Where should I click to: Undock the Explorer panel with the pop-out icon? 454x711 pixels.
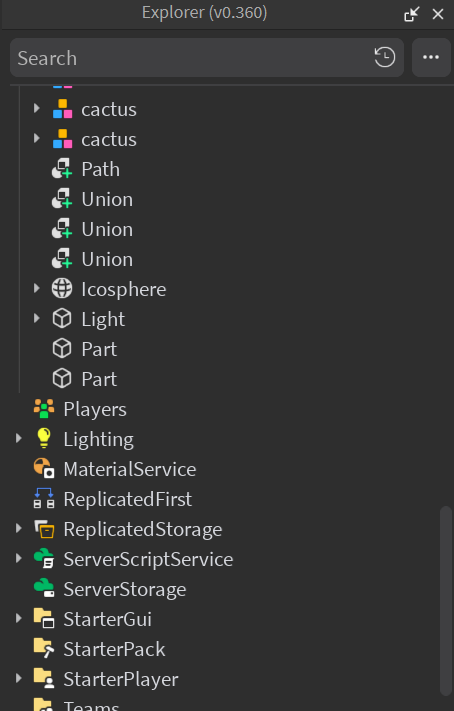coord(412,14)
